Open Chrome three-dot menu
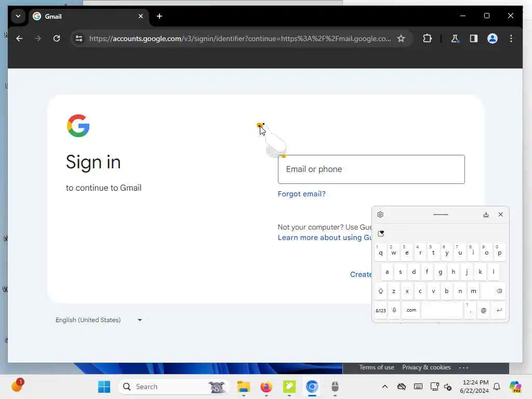This screenshot has height=399, width=532. (511, 38)
